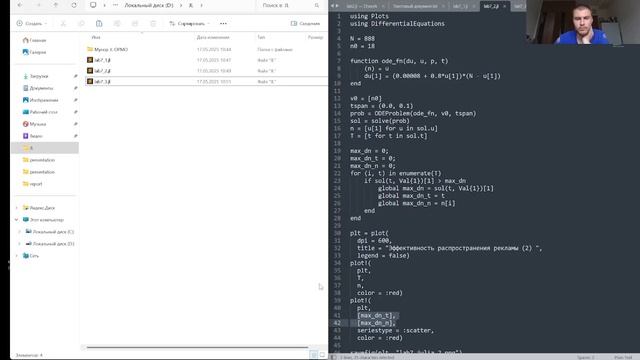Image resolution: width=640 pixels, height=360 pixels.
Task: Select the lab7_1.jl file name
Action: pyautogui.click(x=102, y=60)
